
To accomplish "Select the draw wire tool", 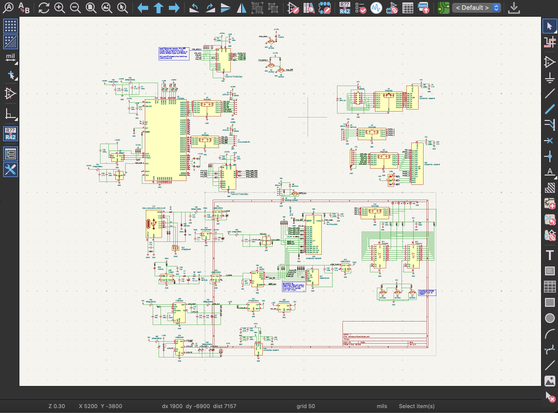I will pos(549,94).
